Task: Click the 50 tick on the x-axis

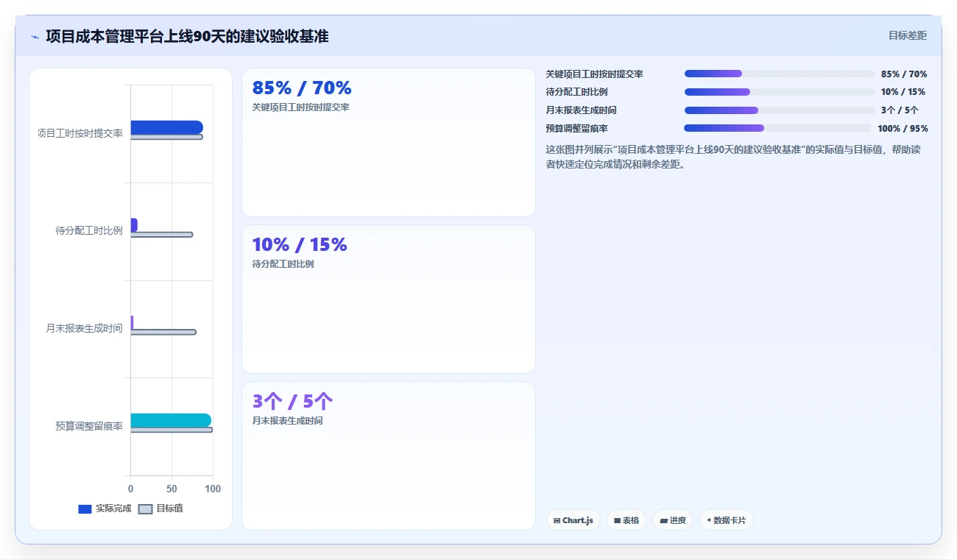Action: [x=172, y=489]
